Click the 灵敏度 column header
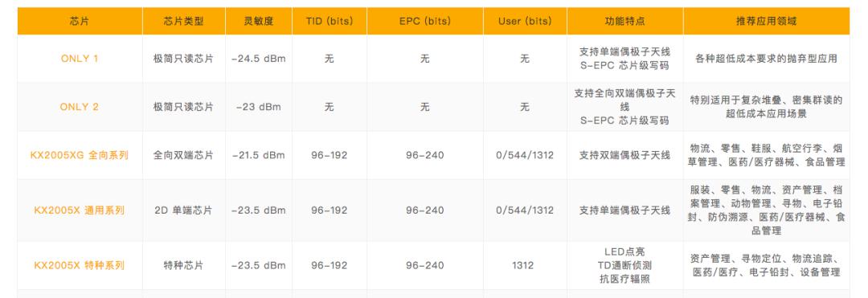The height and width of the screenshot is (298, 868). [x=259, y=22]
